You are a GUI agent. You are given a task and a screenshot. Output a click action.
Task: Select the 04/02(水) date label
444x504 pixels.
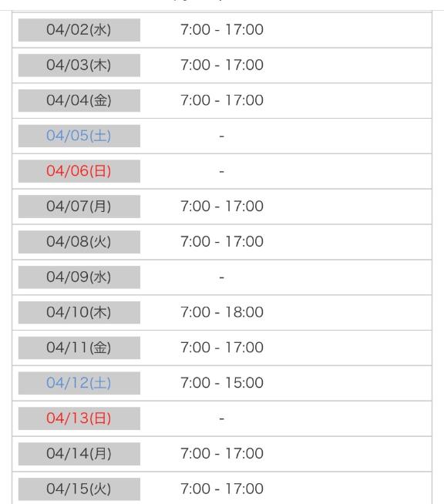[79, 30]
